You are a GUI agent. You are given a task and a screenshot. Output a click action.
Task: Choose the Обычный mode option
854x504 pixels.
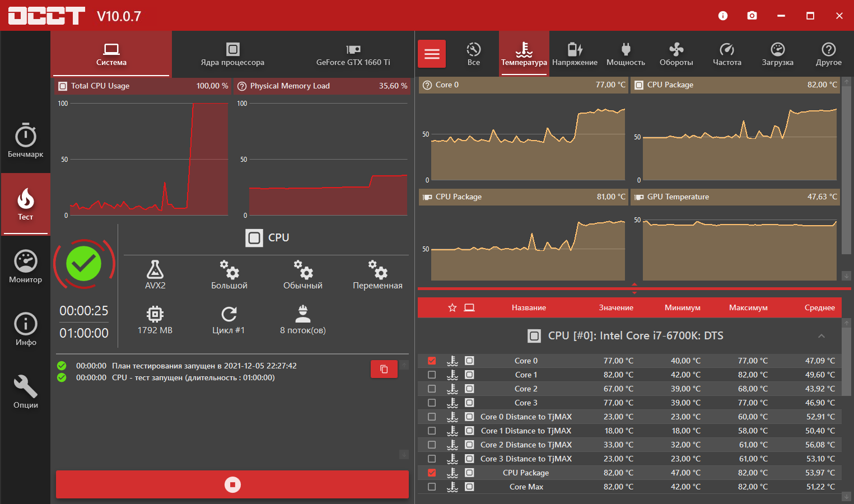coord(303,274)
